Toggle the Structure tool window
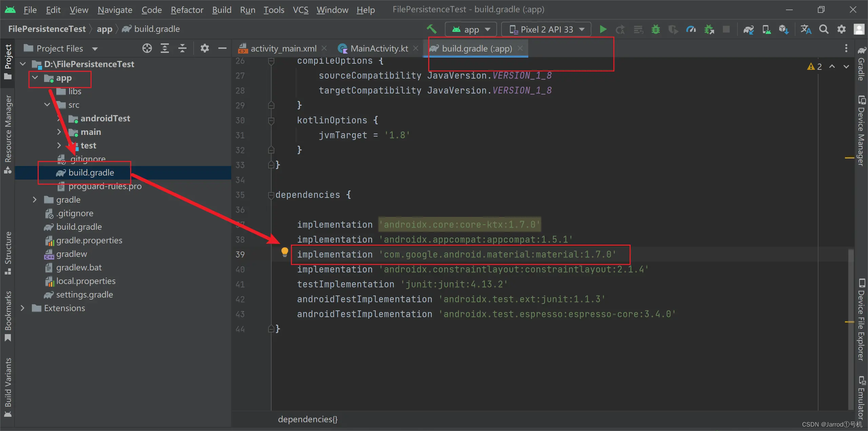This screenshot has width=868, height=431. [x=7, y=253]
